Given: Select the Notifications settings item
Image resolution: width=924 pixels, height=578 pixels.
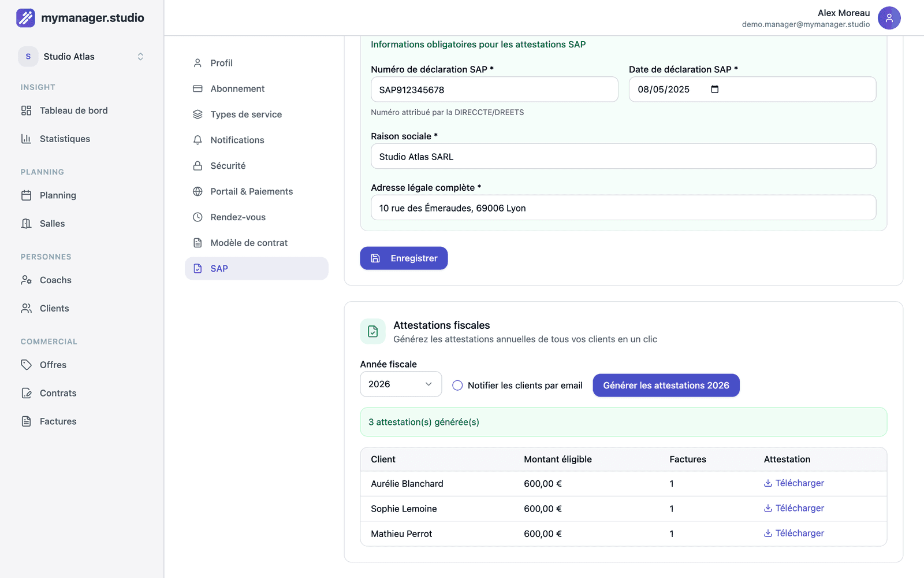Looking at the screenshot, I should (256, 140).
